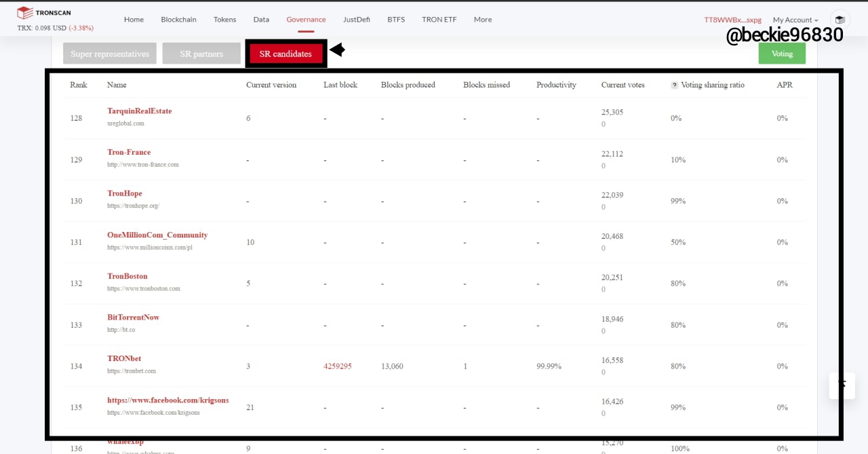Click the Last block column header

(340, 85)
